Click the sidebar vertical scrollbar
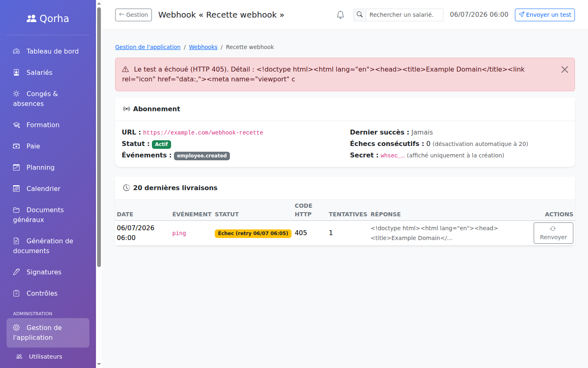Image resolution: width=588 pixels, height=368 pixels. click(99, 137)
